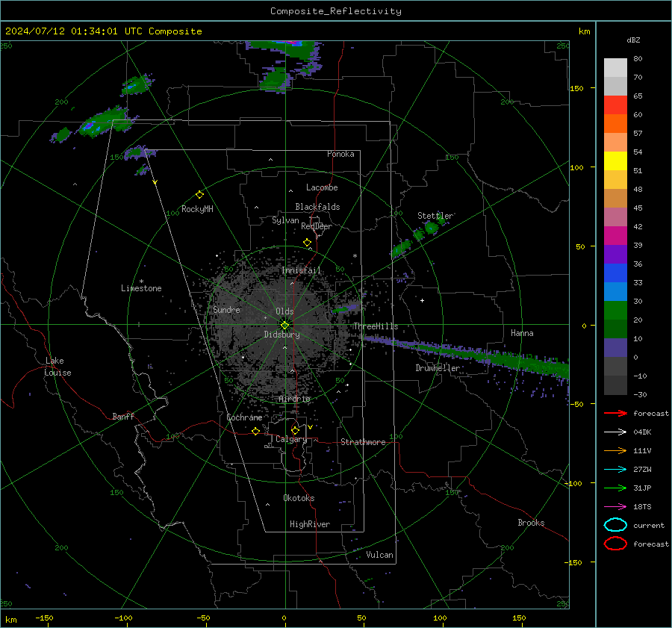
Task: Click the yellow diamond marker above Calgary
Action: coord(295,430)
